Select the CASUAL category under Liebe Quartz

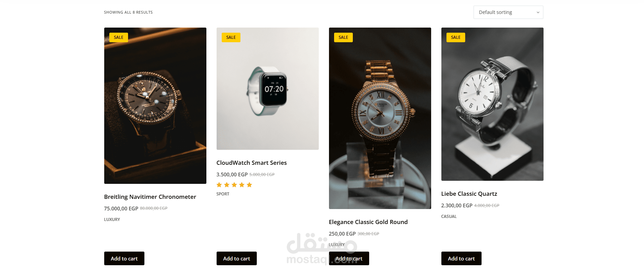click(x=449, y=217)
